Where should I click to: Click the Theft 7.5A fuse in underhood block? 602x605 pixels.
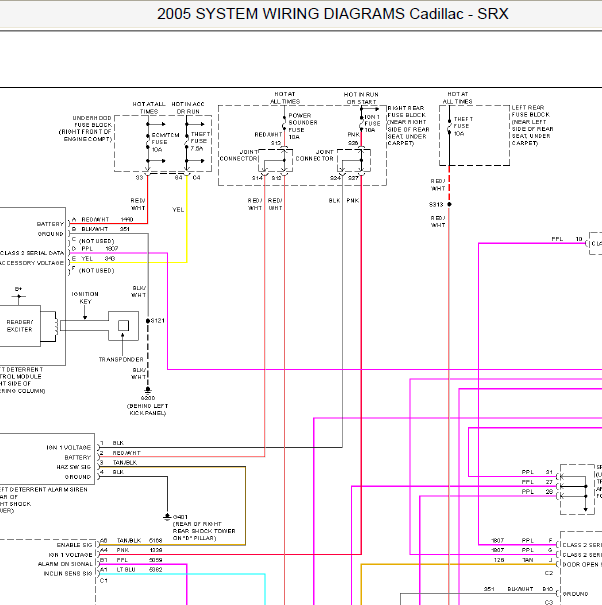187,142
